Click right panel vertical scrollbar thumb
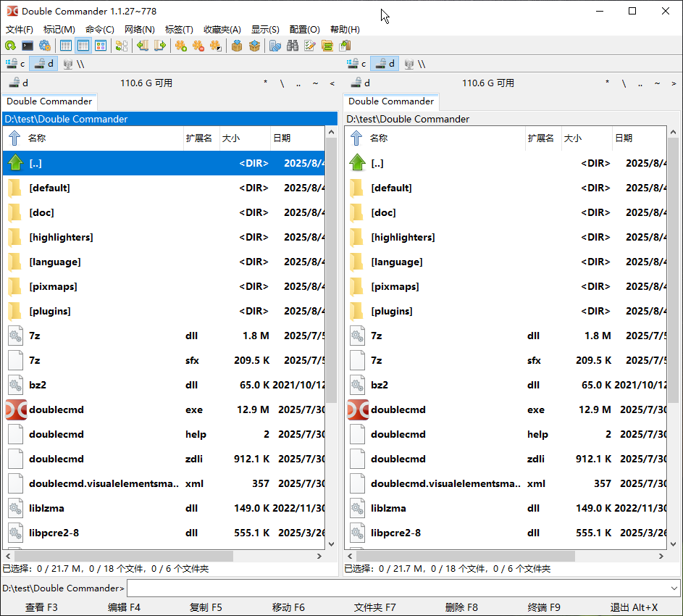The height and width of the screenshot is (616, 683). (x=673, y=270)
